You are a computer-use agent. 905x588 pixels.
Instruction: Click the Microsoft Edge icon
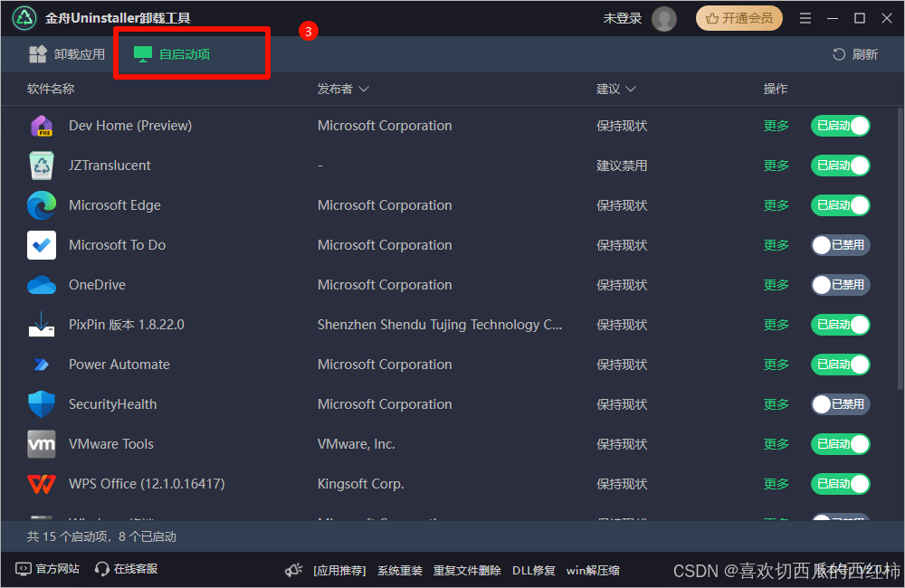(x=42, y=205)
